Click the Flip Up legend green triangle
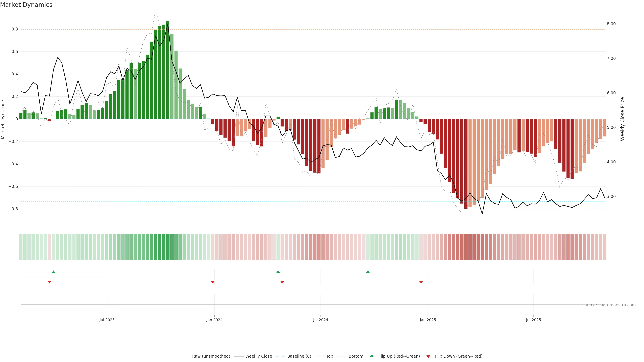This screenshot has height=362, width=644. pyautogui.click(x=372, y=356)
